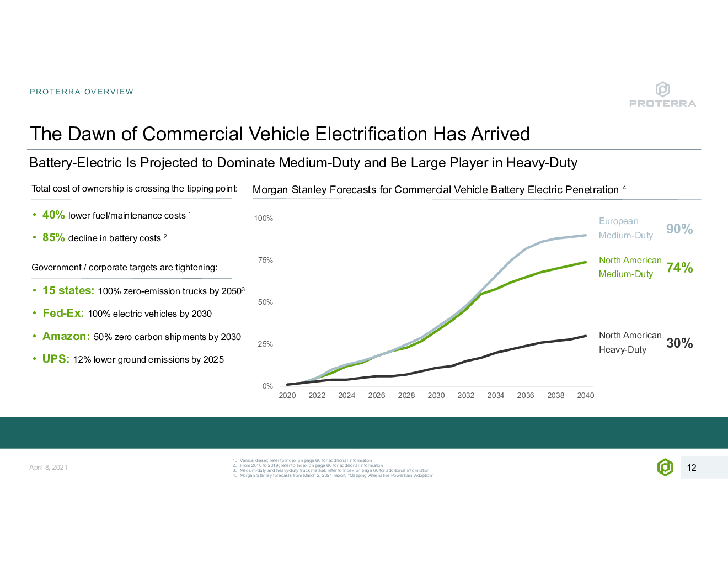Click the '25%' y-axis label

[x=265, y=344]
